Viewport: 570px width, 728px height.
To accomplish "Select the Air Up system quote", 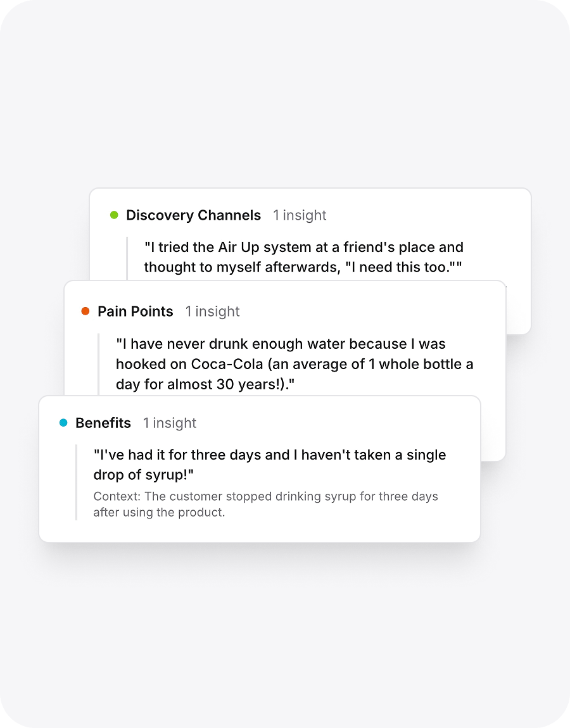I will click(303, 257).
